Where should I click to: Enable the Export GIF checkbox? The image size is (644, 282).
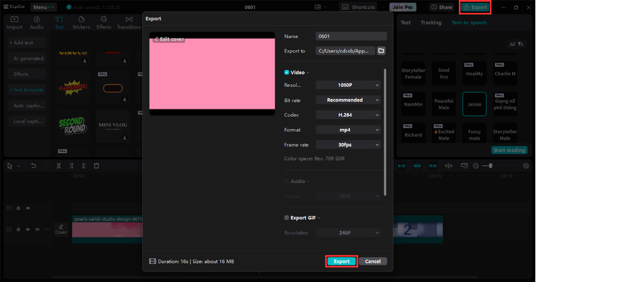[287, 218]
